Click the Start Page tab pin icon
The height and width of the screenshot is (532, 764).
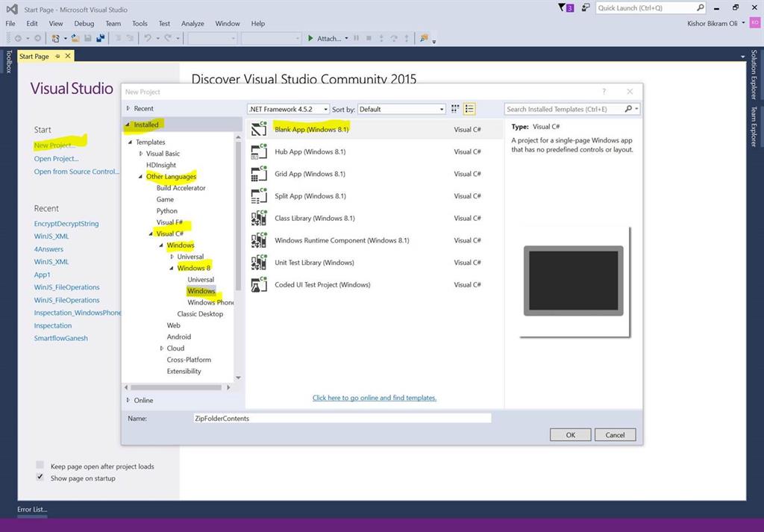57,56
